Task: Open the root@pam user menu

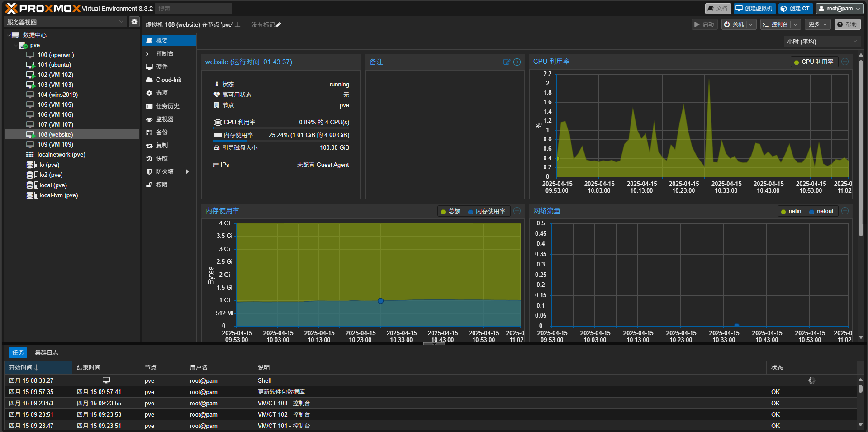Action: pos(840,9)
